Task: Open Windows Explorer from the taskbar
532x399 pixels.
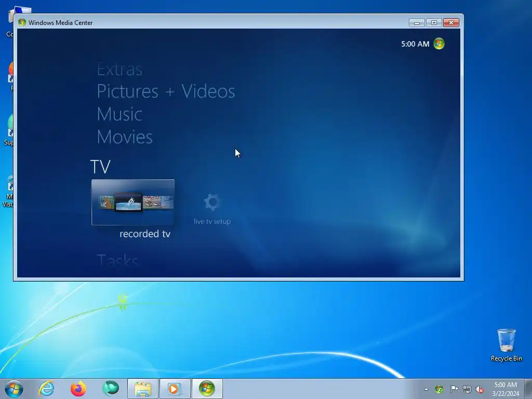Action: [143, 389]
